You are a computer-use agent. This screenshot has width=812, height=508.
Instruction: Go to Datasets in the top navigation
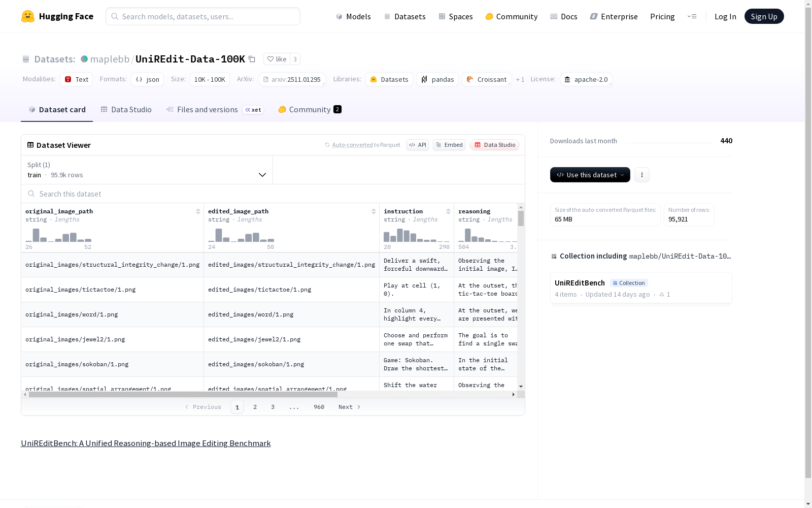pos(404,16)
